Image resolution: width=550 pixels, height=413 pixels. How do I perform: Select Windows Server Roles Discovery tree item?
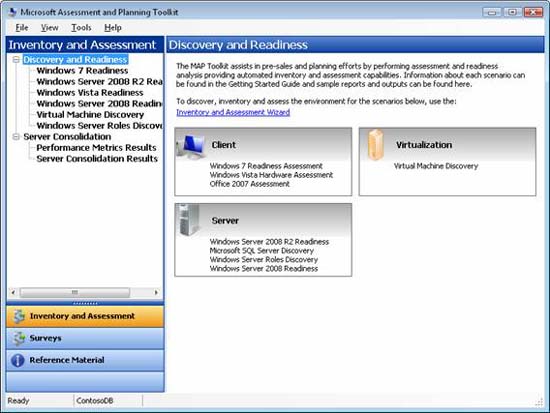(99, 126)
